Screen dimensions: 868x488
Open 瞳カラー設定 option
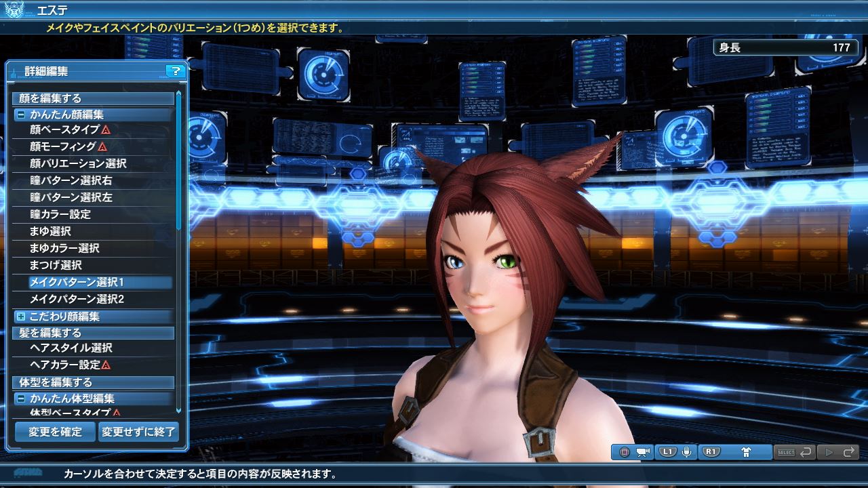pyautogui.click(x=60, y=214)
